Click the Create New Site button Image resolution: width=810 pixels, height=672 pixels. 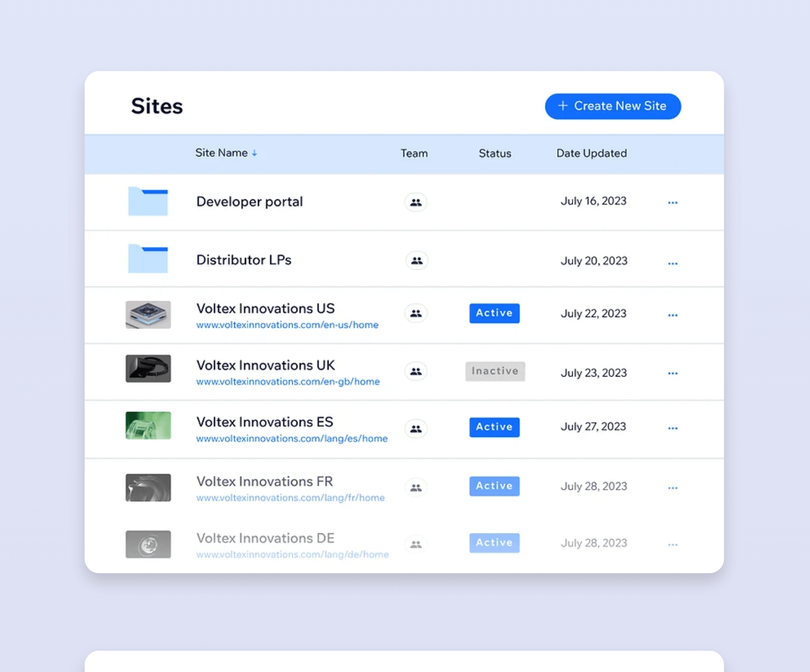[x=612, y=106]
